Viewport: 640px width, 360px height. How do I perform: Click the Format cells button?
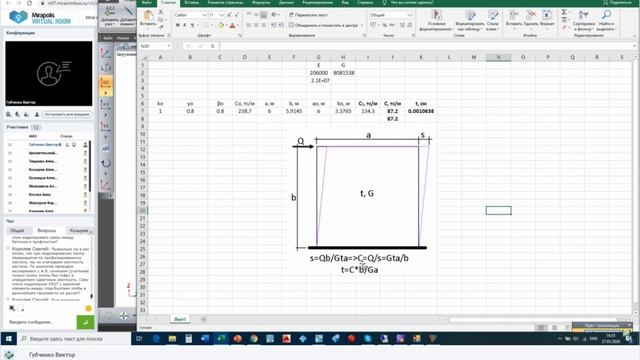point(547,19)
